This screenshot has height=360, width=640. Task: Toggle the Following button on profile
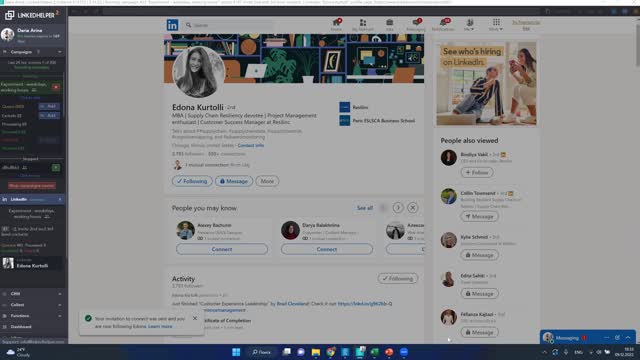192,181
